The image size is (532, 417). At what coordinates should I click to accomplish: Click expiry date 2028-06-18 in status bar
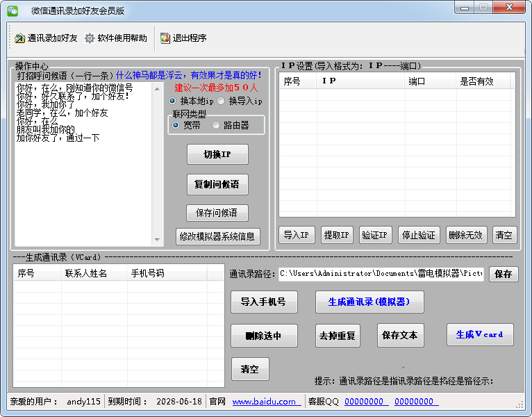(x=179, y=402)
